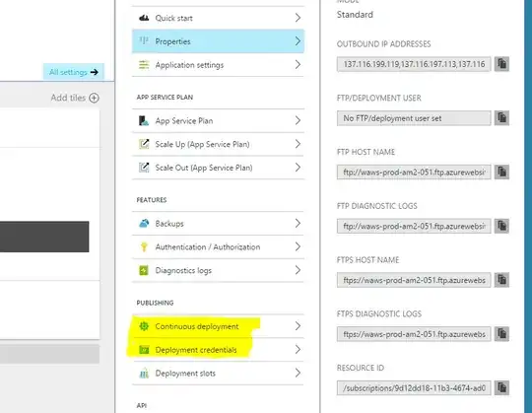Click the Deployment slots icon
The image size is (532, 413).
(x=144, y=373)
